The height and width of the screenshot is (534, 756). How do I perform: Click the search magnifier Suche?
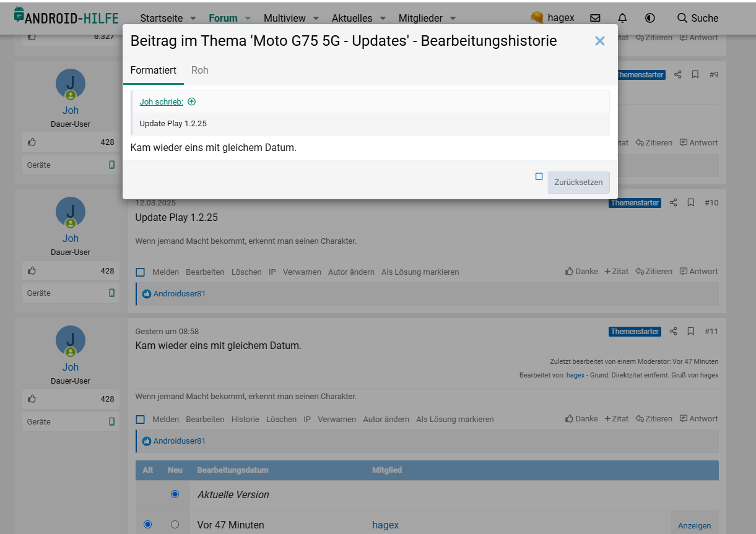click(697, 18)
